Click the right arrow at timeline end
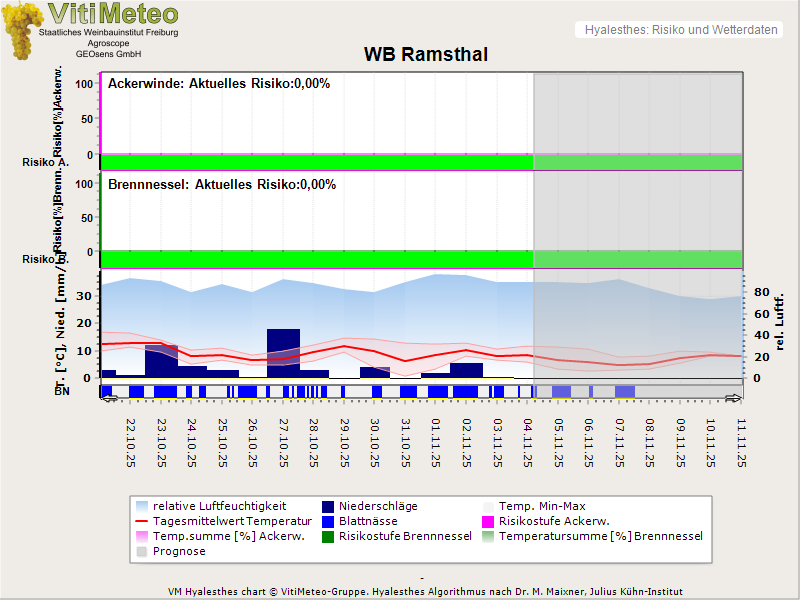The height and width of the screenshot is (600, 800). point(733,398)
